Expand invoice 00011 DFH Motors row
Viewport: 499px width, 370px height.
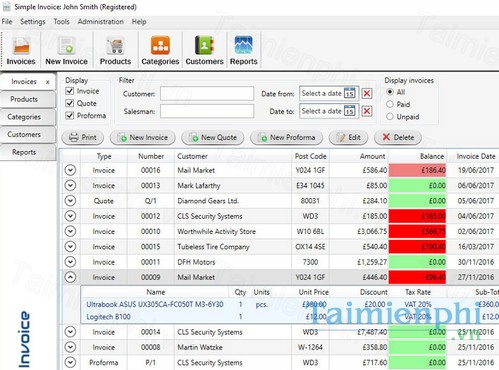pos(70,262)
